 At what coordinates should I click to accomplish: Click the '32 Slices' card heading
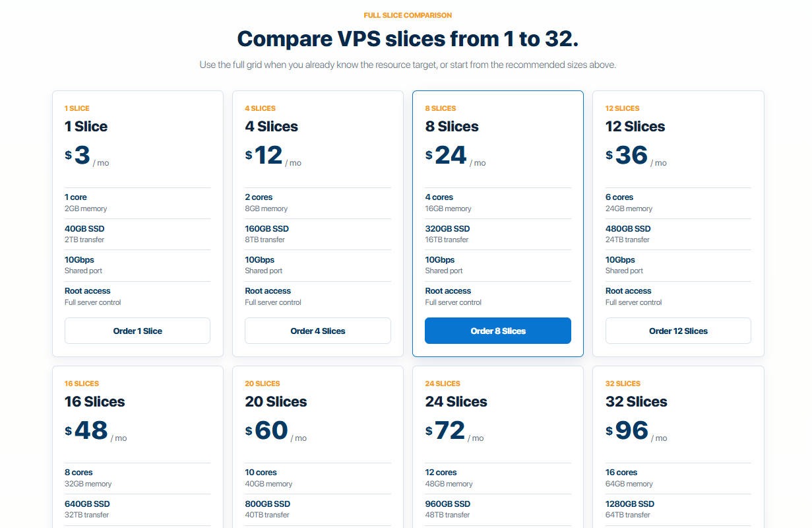point(637,401)
